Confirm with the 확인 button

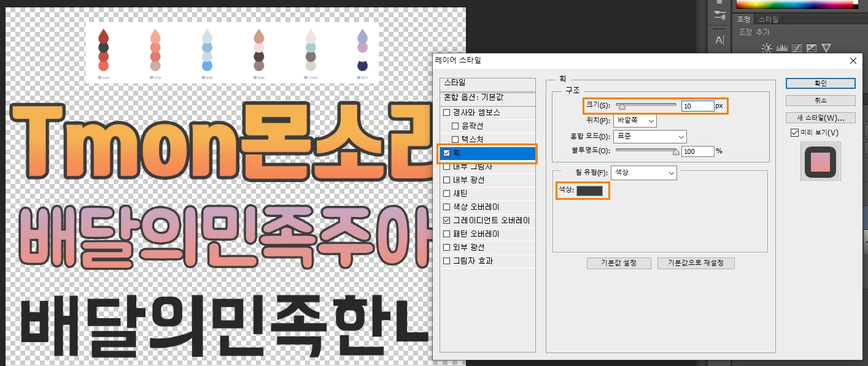(820, 83)
